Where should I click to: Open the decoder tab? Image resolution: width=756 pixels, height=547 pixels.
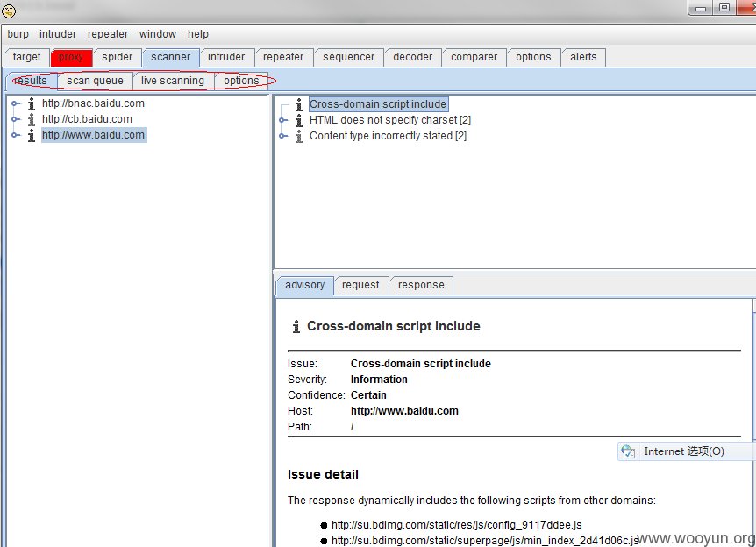413,57
